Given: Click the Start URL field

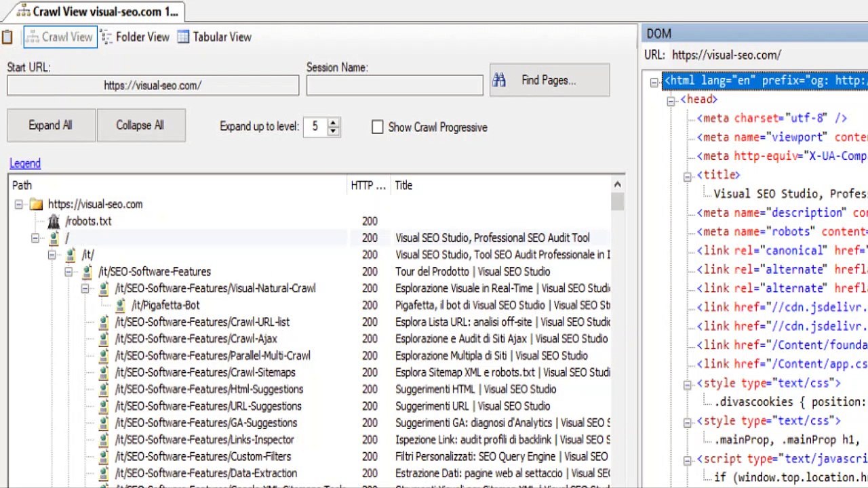Looking at the screenshot, I should coord(153,85).
